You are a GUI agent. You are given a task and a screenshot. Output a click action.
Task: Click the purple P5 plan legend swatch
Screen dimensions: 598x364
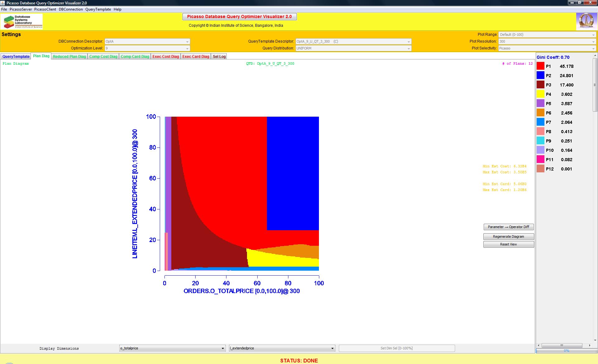[540, 104]
